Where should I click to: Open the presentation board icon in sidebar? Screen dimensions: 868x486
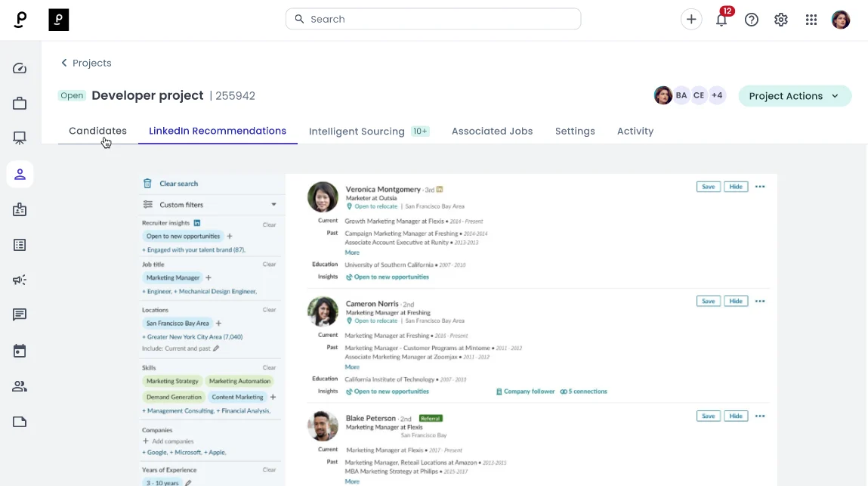pyautogui.click(x=20, y=138)
